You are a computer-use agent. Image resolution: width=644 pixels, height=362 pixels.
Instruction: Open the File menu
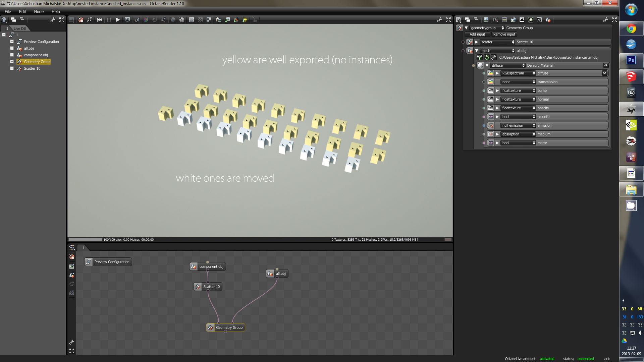tap(8, 11)
